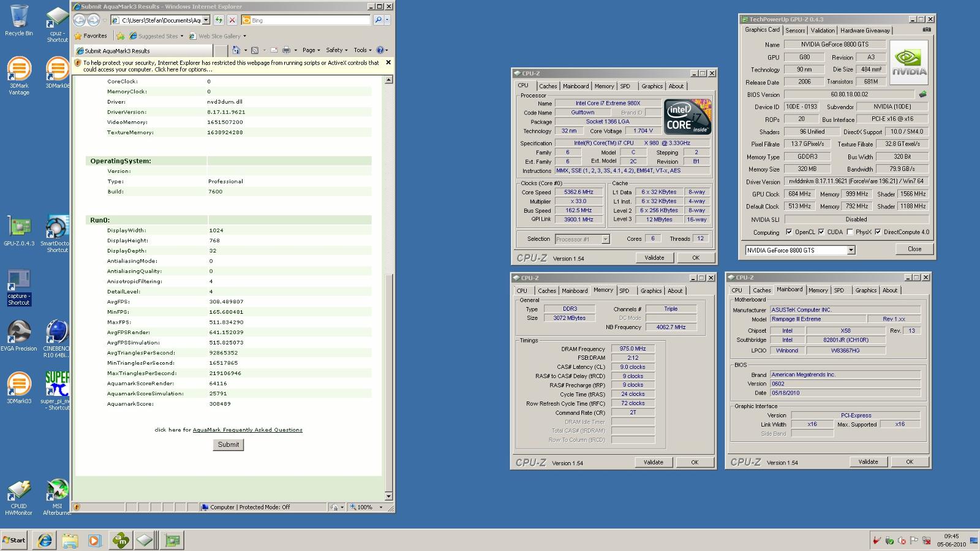Click the red Stop X in Internet Explorer
Screen dimensions: 980x551
coord(232,20)
